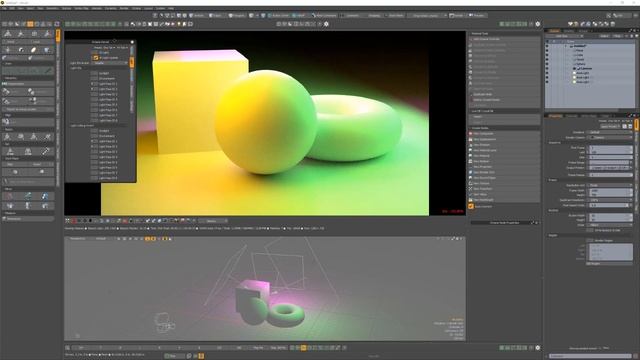Open the Add Item dropdown above item list

tap(565, 36)
